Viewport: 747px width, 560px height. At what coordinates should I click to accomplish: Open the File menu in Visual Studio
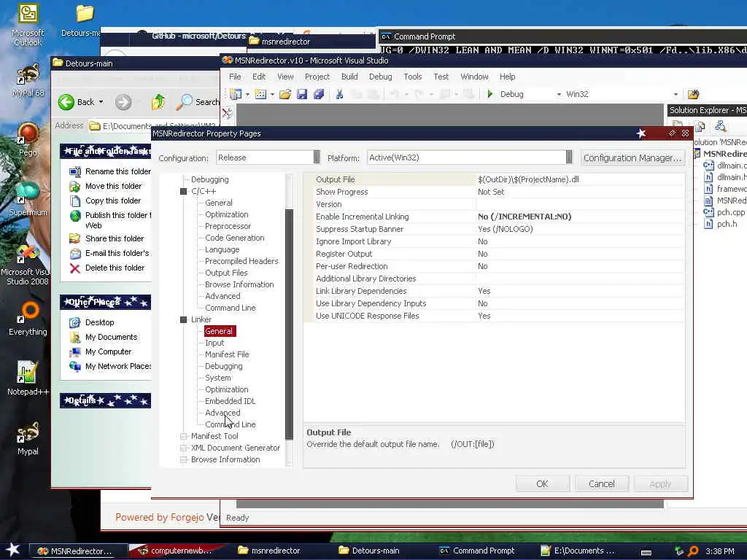point(235,77)
